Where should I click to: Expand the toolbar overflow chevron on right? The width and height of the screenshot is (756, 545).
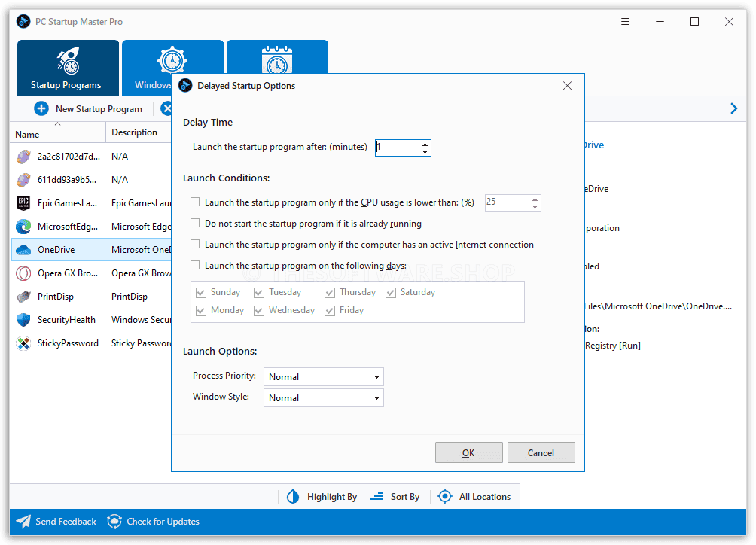point(734,108)
